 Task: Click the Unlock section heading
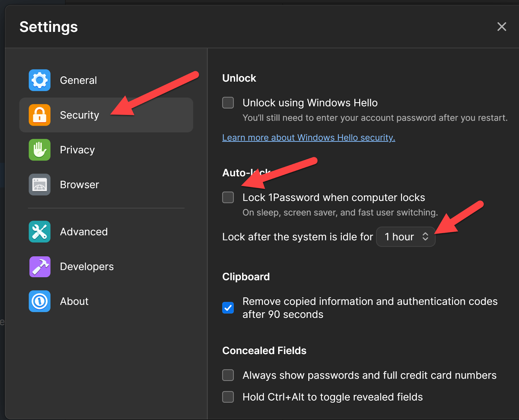239,78
